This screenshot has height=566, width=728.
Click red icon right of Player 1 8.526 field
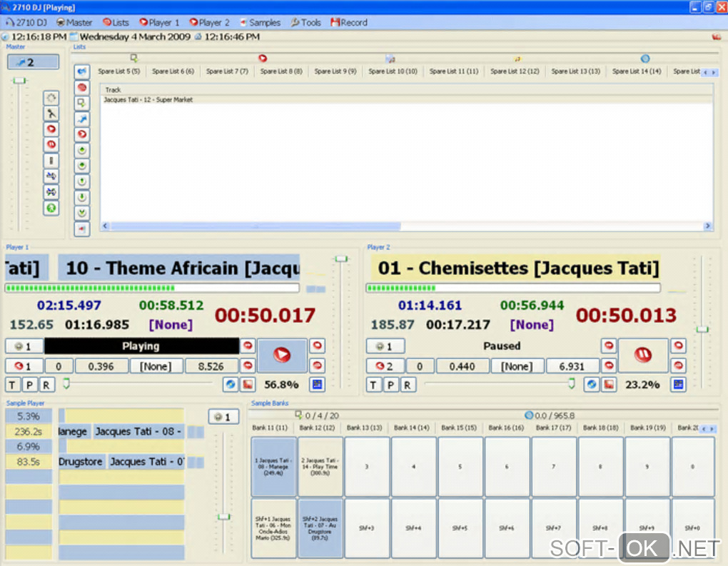(x=248, y=366)
